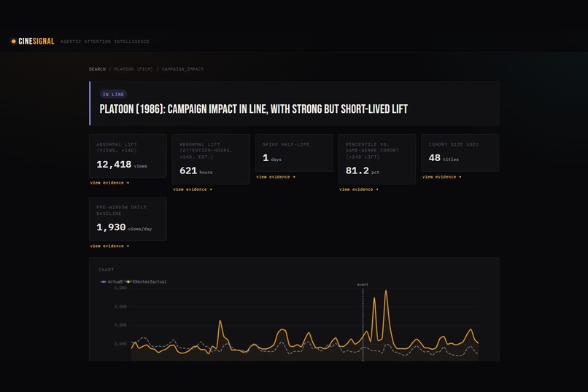The width and height of the screenshot is (588, 392).
Task: Click the 5,000 axis label
Action: [x=120, y=288]
